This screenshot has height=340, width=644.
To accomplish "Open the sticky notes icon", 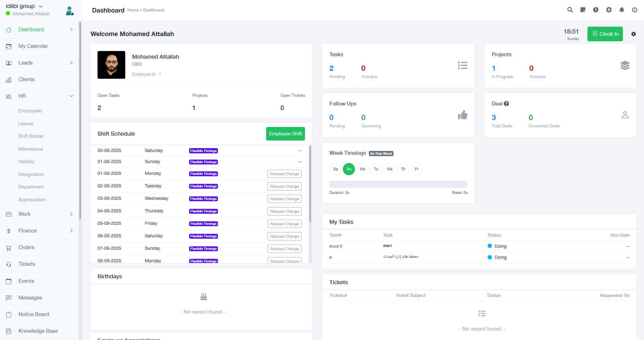I will (x=583, y=10).
